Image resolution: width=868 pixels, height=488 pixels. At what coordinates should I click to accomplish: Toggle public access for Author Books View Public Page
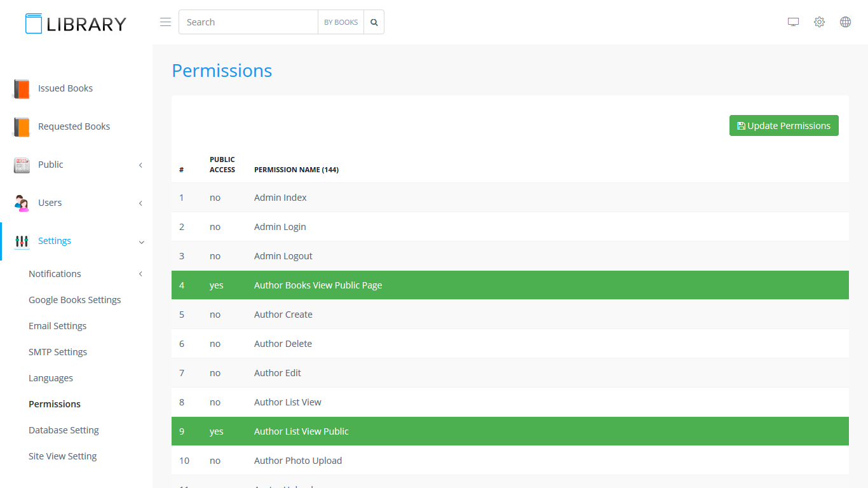pos(217,285)
